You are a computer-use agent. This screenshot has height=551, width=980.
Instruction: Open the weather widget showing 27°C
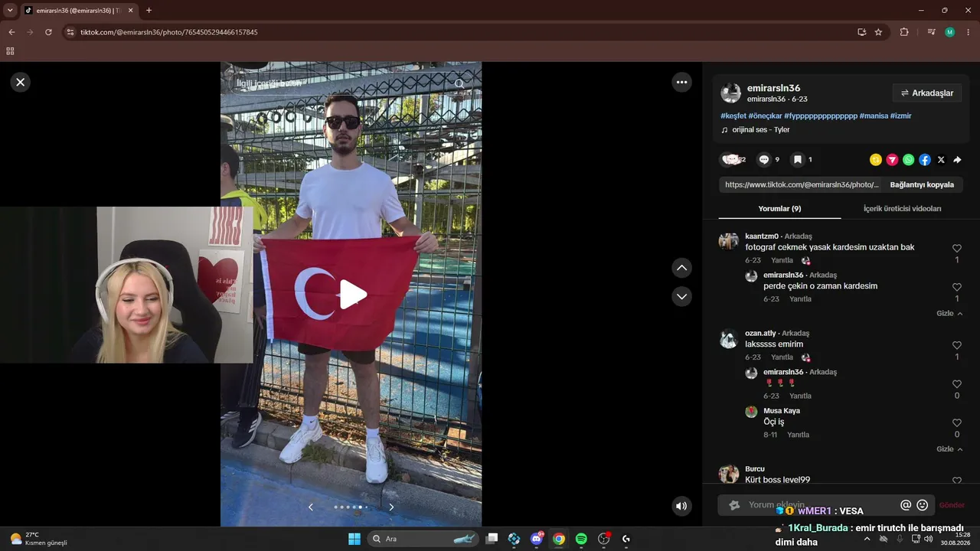[38, 539]
